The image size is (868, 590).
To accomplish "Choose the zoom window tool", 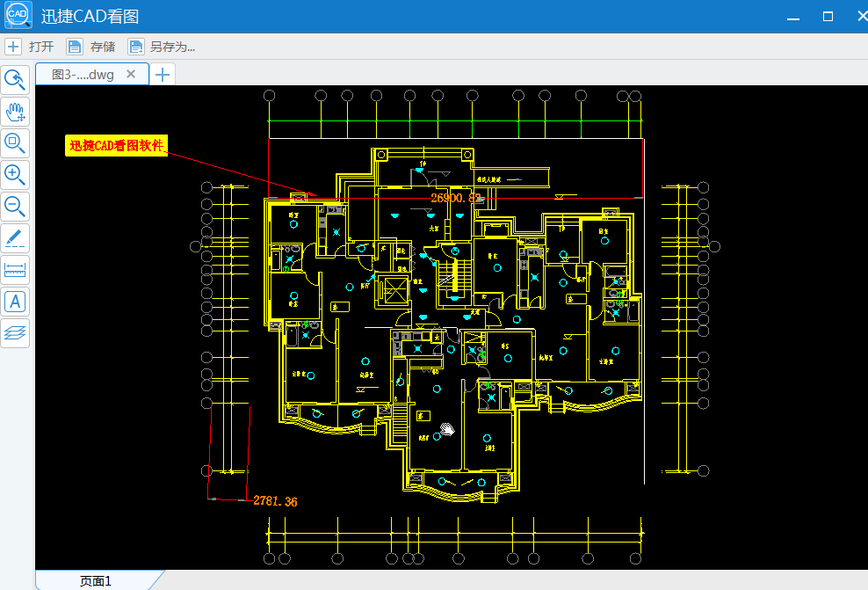I will click(x=16, y=142).
